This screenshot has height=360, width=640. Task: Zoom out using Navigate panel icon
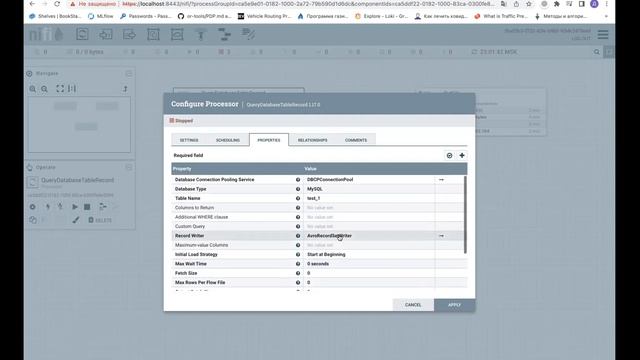point(44,89)
